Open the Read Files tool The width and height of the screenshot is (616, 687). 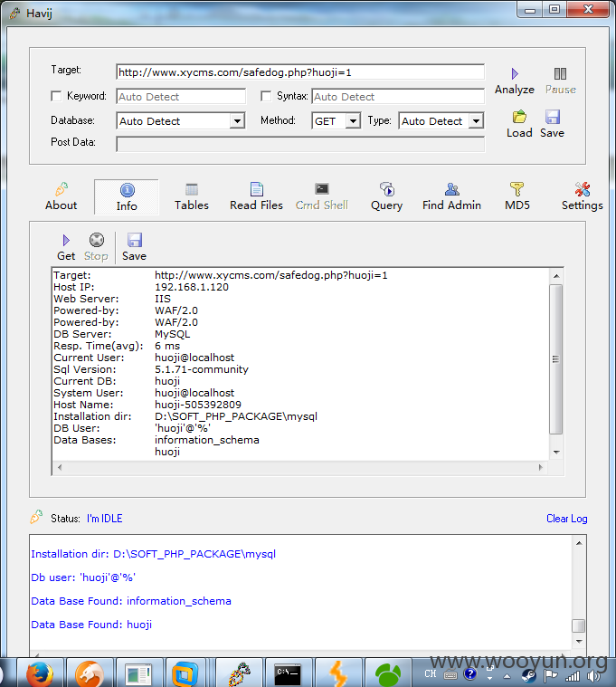click(257, 196)
